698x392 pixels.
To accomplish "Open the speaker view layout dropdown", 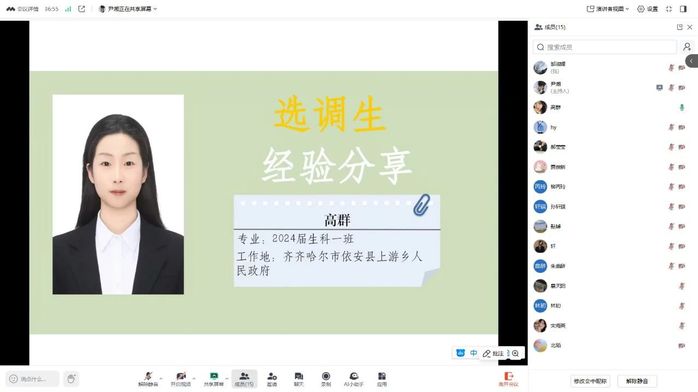I will point(608,9).
